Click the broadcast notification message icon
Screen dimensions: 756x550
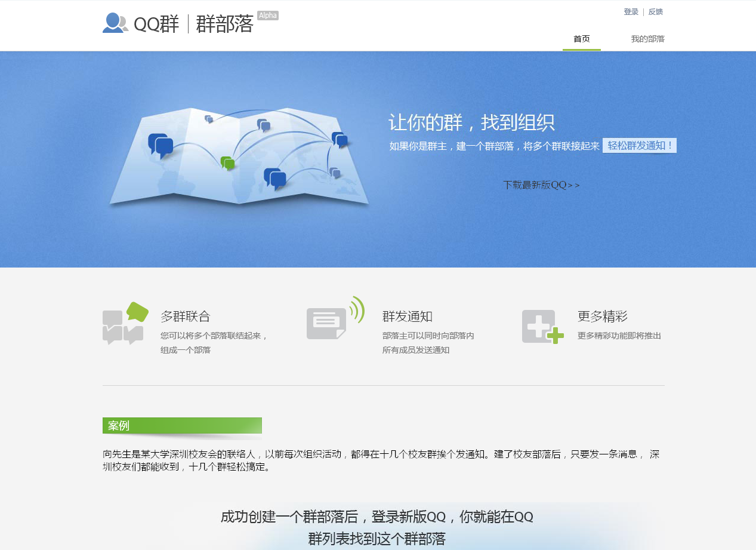[x=335, y=318]
